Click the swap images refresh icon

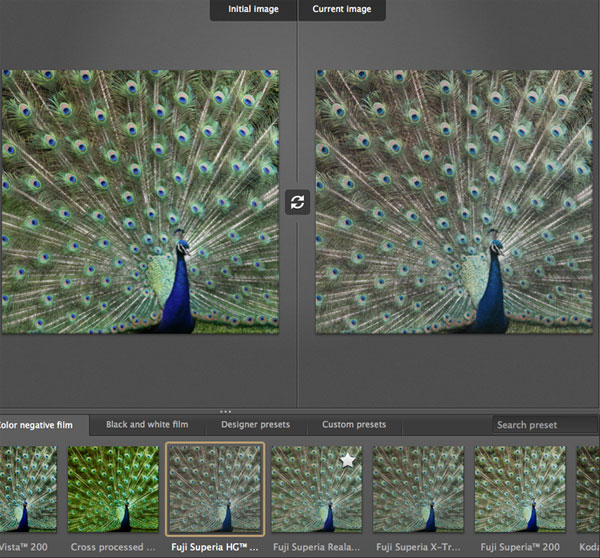tap(297, 202)
